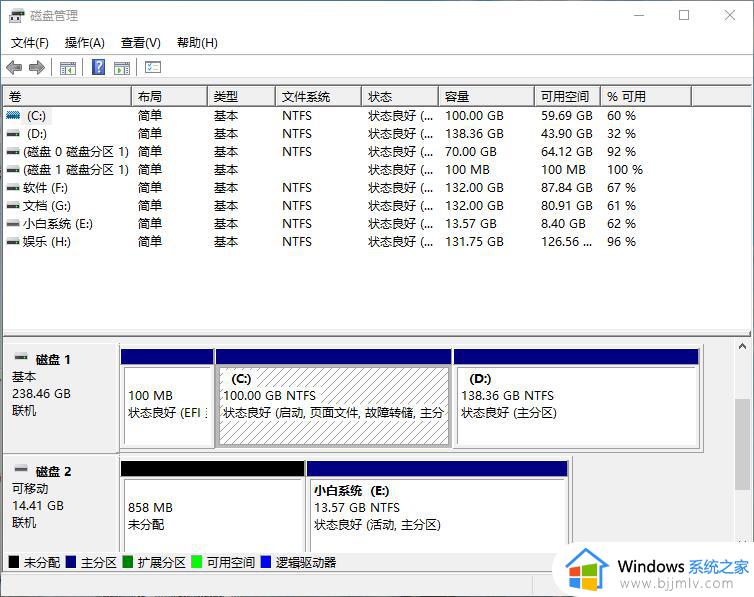Click the Disk Management app icon in title bar
The height and width of the screenshot is (597, 754).
[x=16, y=15]
